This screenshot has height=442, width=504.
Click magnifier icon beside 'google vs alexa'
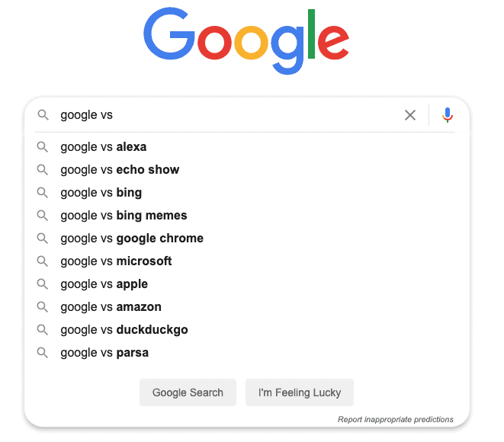click(43, 147)
